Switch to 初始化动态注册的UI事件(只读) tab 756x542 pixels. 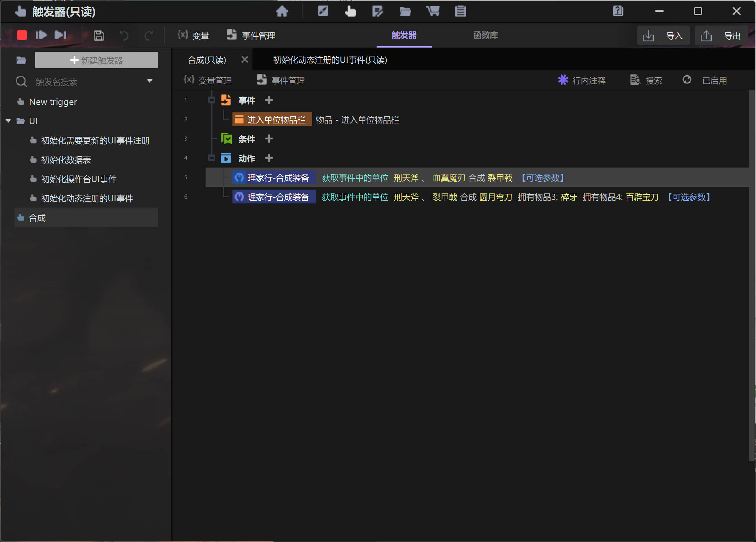click(330, 60)
